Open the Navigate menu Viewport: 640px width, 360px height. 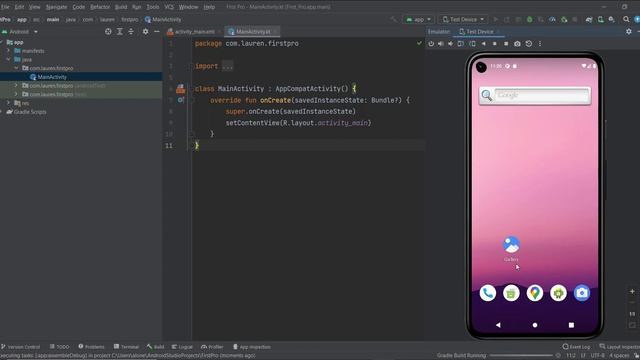[x=56, y=7]
